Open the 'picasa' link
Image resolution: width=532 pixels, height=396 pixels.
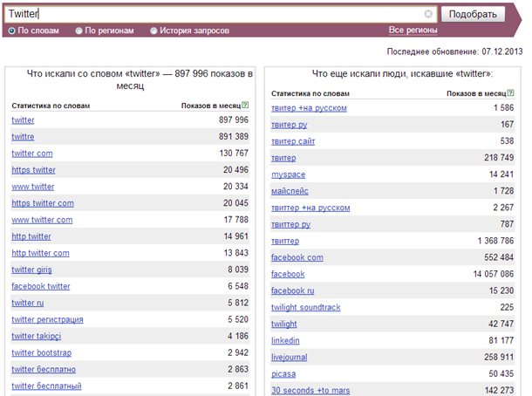point(283,374)
